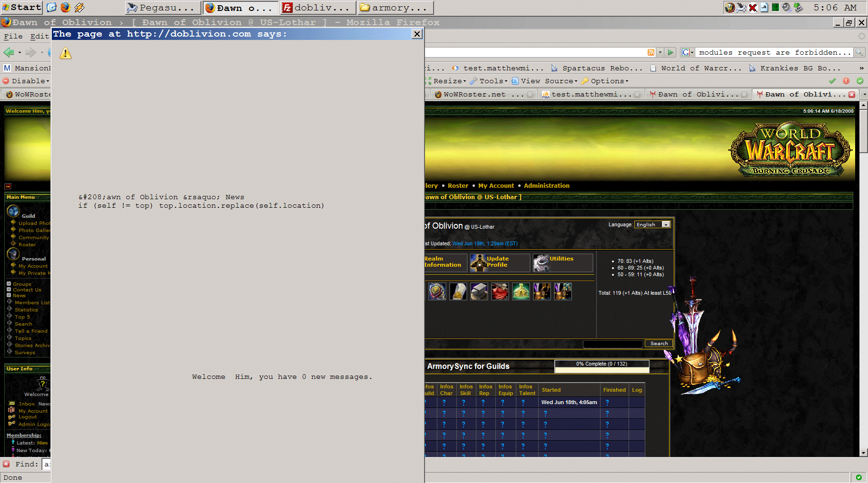This screenshot has width=868, height=483.
Task: Click the ArmorySync progress bar
Action: point(602,367)
